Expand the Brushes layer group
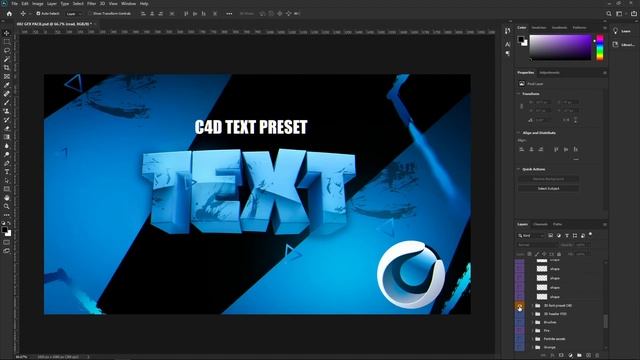The image size is (640, 360). 532,322
